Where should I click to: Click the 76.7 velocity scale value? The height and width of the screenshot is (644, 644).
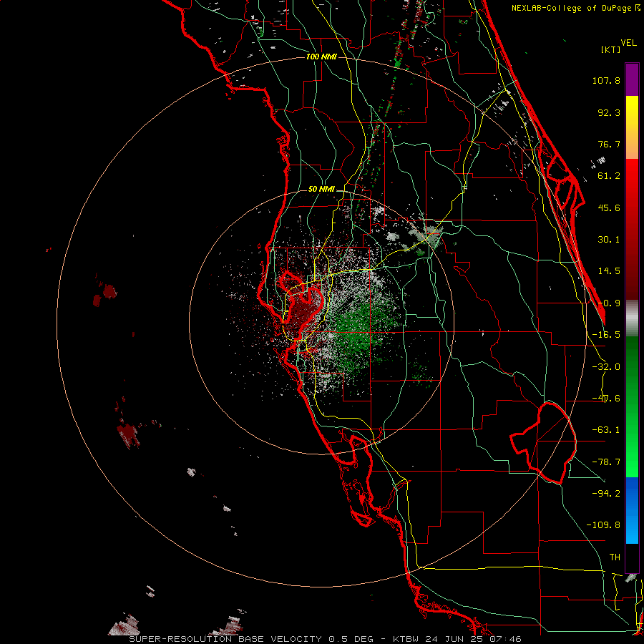pyautogui.click(x=609, y=144)
